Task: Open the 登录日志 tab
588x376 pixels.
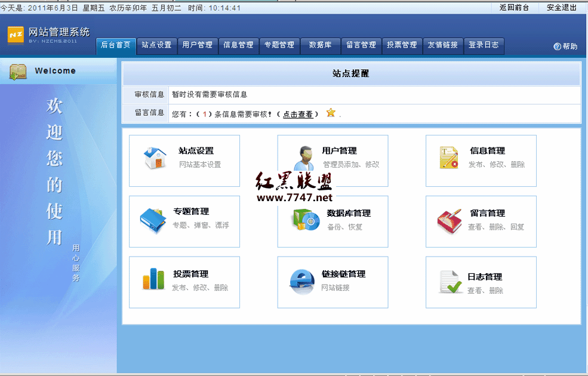Action: [x=484, y=45]
